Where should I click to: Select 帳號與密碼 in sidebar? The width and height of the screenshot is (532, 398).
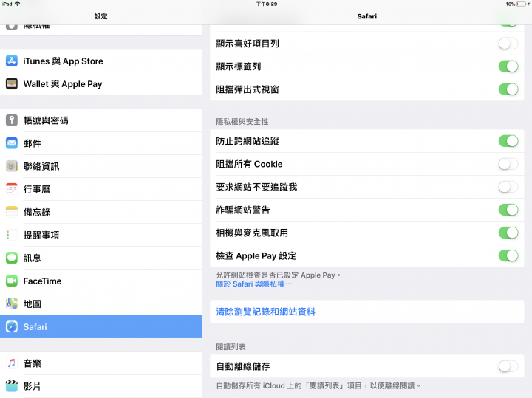101,120
